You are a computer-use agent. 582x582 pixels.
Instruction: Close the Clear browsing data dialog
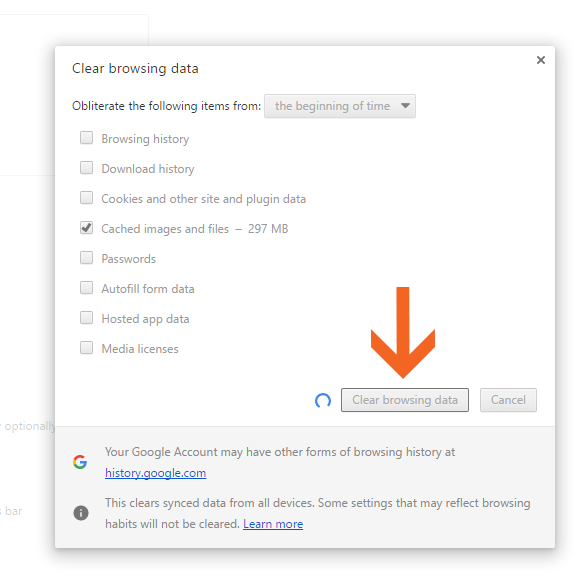tap(540, 60)
